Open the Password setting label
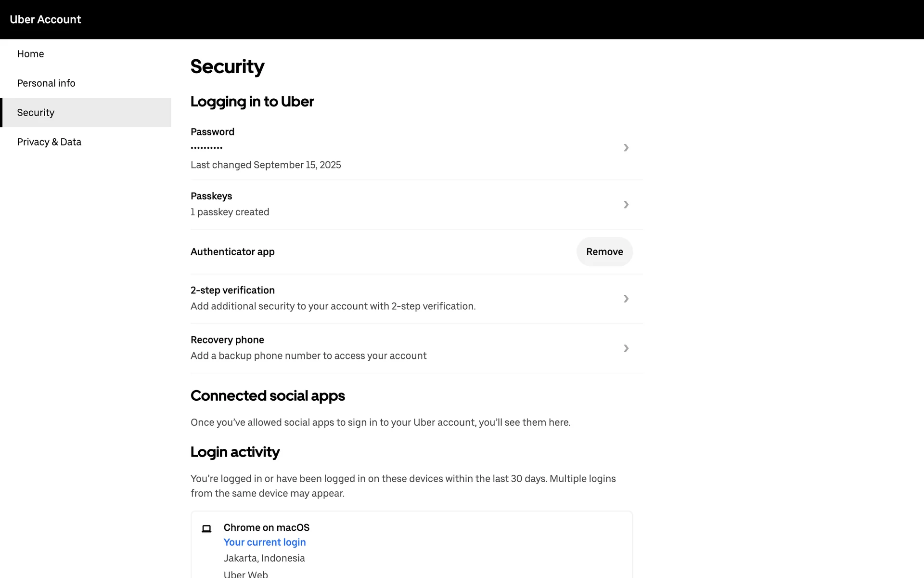This screenshot has height=578, width=924. 212,132
